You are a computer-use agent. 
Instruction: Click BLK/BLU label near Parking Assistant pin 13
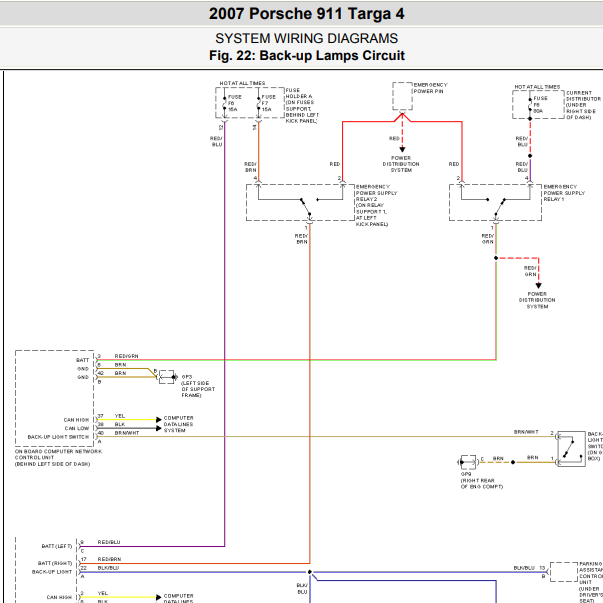524,568
